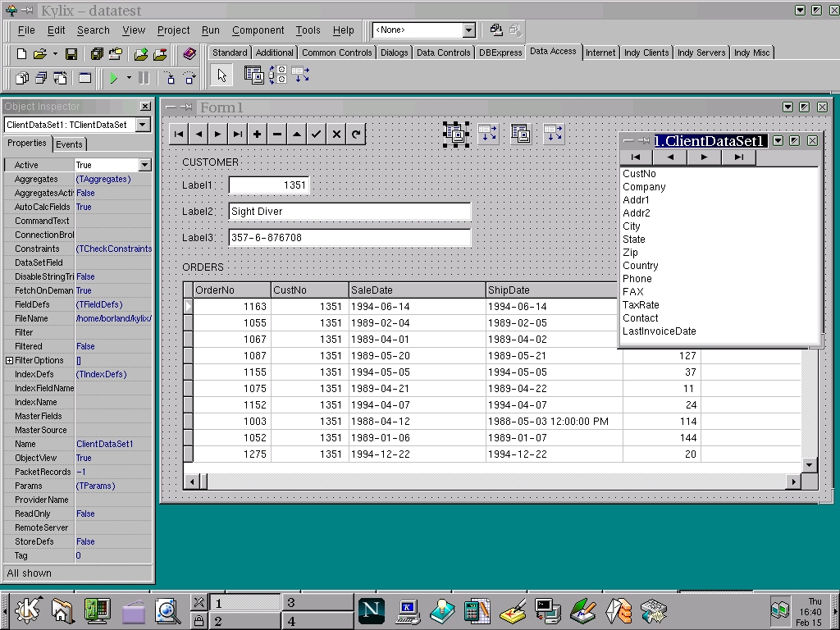This screenshot has width=840, height=630.
Task: Click the Open Project toolbar icon
Action: coord(115,53)
